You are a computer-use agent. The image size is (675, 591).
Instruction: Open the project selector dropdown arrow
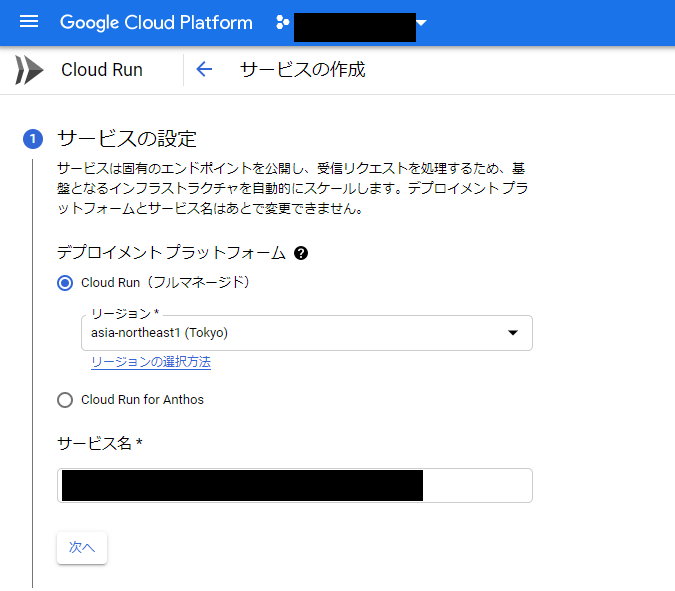[421, 22]
